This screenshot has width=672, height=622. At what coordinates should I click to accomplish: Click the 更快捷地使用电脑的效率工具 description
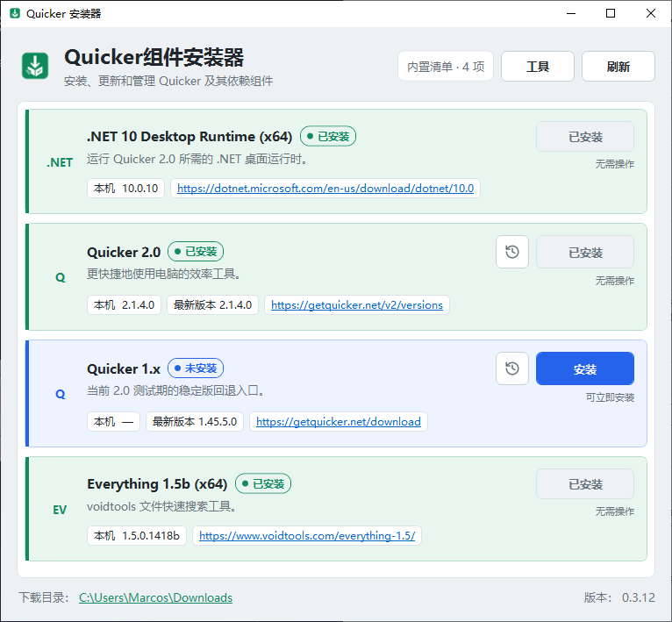[164, 274]
